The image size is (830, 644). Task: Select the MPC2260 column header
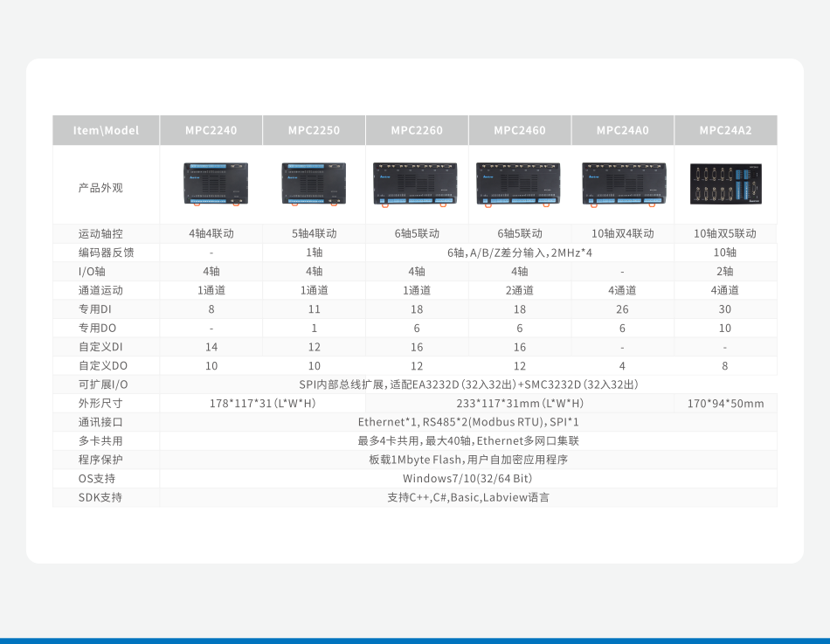(417, 130)
